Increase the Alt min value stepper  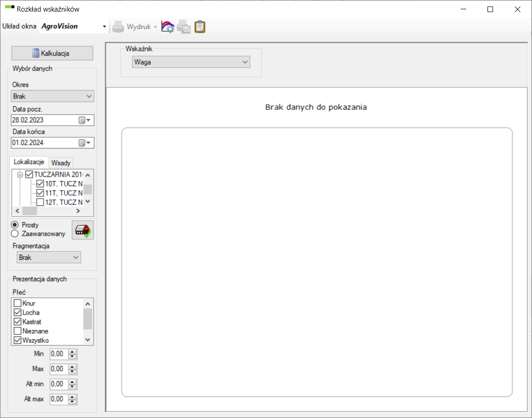pyautogui.click(x=72, y=382)
